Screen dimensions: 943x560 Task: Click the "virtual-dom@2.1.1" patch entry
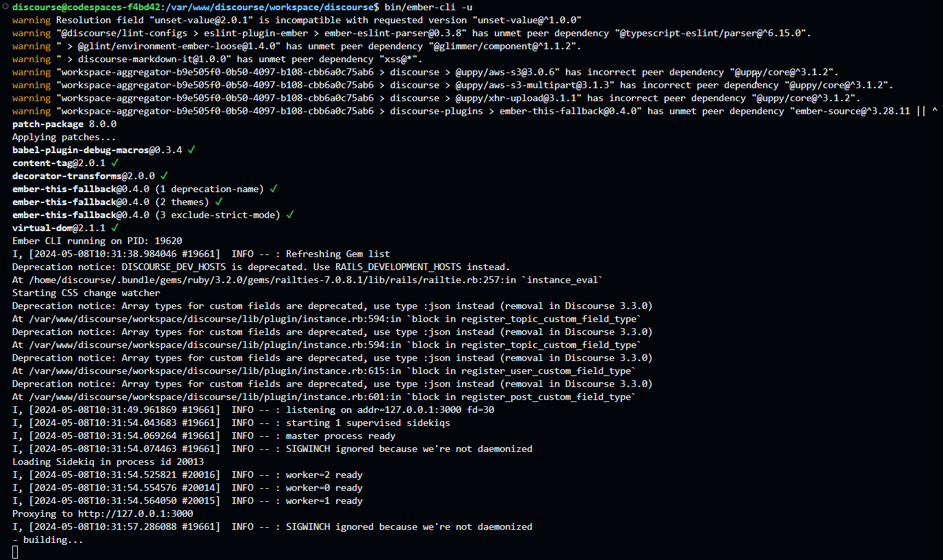[66, 228]
